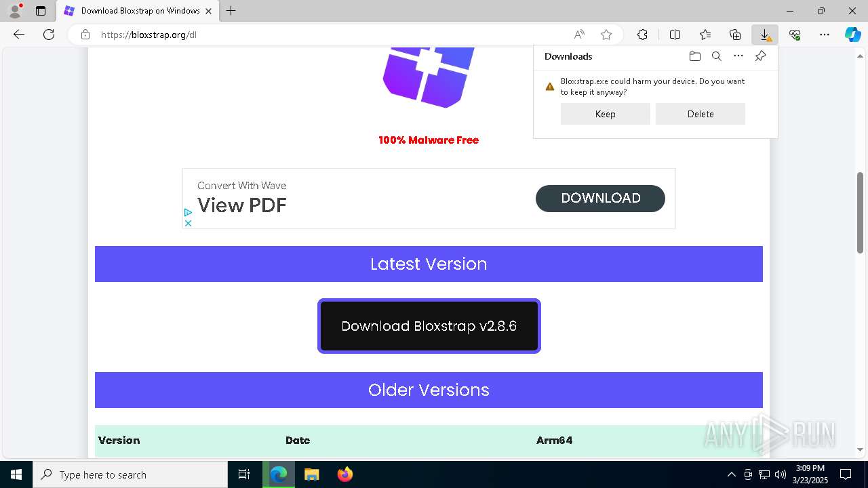The width and height of the screenshot is (868, 488).
Task: Click the AdChoices triangle icon
Action: 189,213
